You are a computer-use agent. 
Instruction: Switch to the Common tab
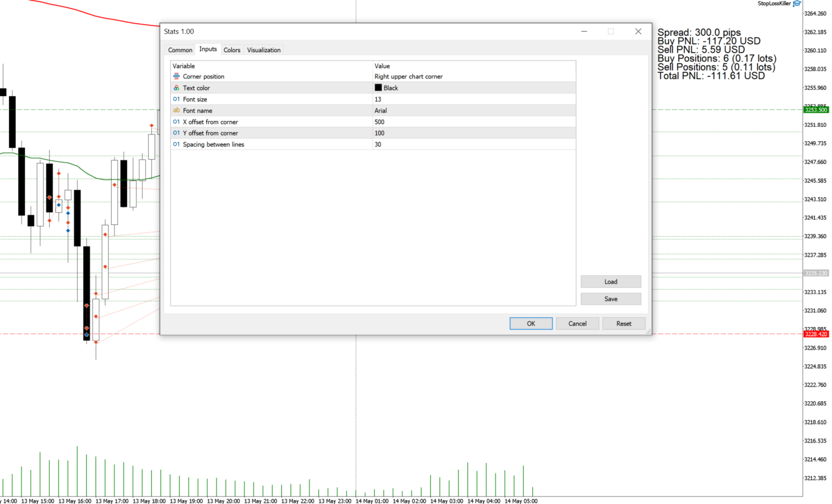tap(180, 50)
